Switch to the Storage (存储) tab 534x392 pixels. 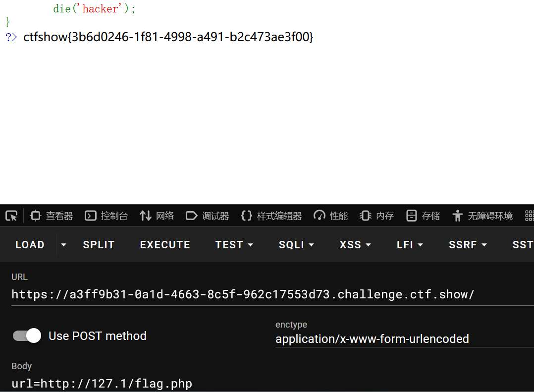pyautogui.click(x=423, y=216)
